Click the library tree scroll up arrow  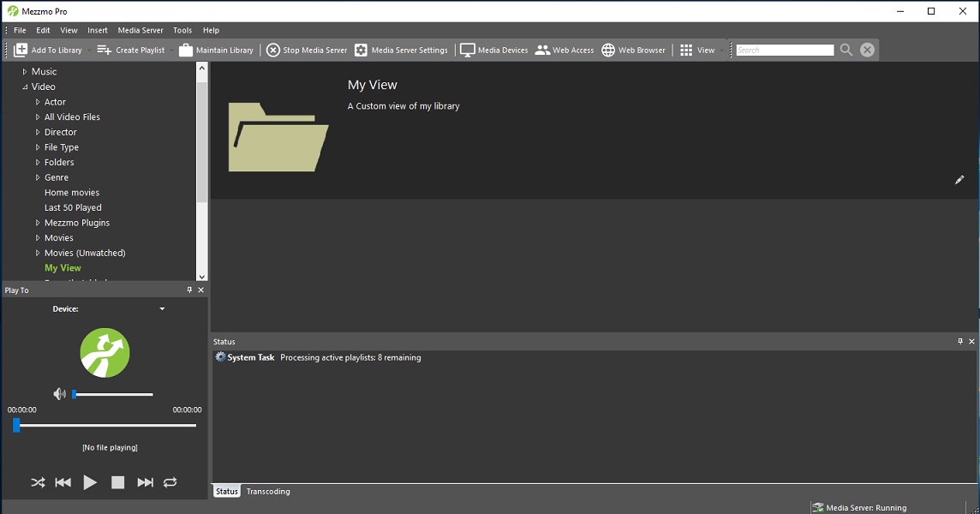point(202,68)
